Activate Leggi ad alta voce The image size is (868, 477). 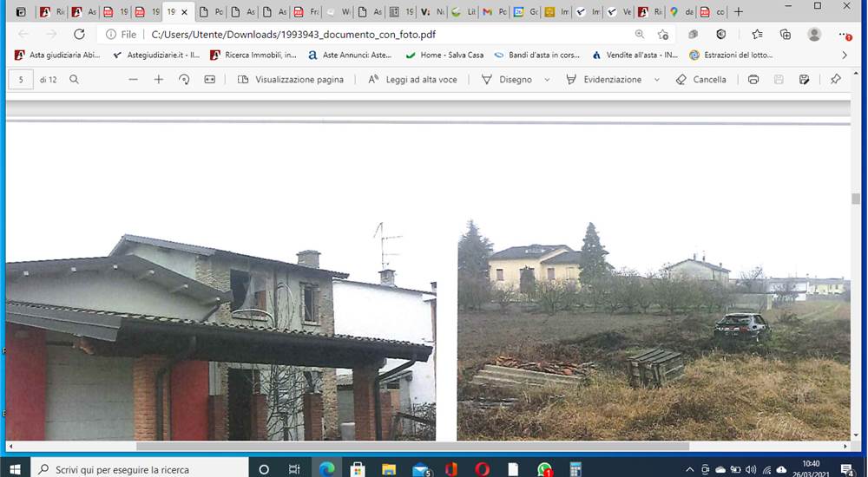413,80
